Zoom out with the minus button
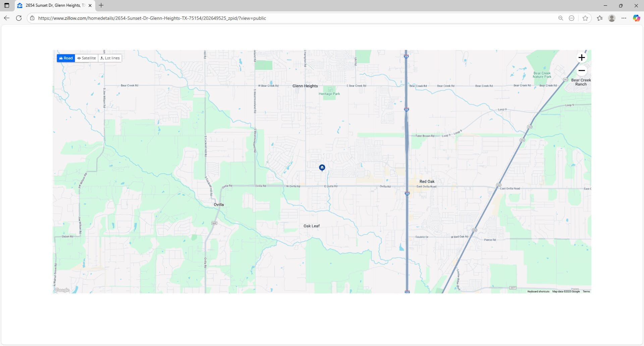 tap(582, 71)
